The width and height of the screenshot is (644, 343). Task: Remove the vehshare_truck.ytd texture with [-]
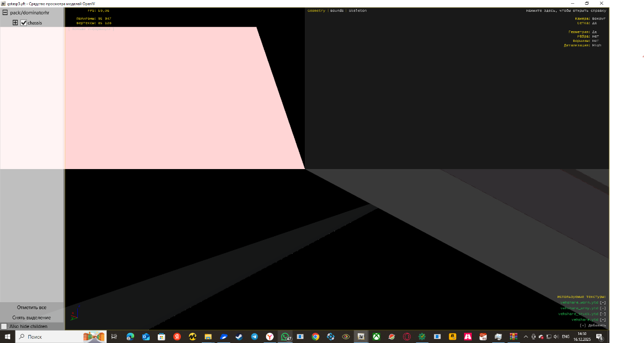coord(603,314)
